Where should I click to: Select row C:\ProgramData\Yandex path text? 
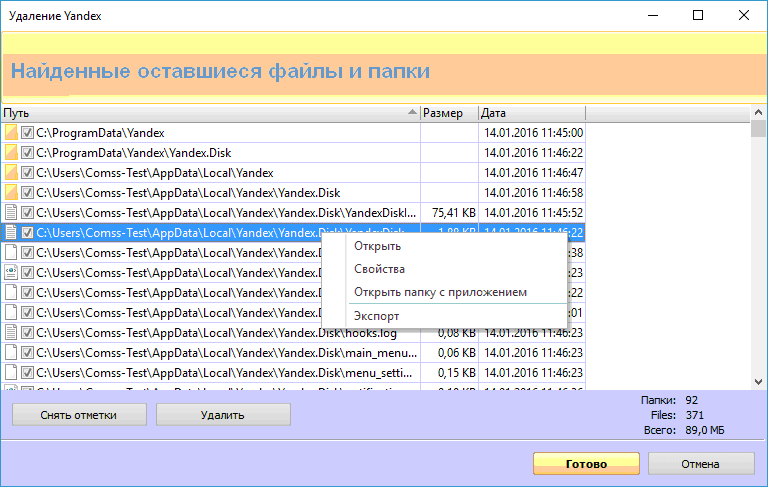[100, 133]
